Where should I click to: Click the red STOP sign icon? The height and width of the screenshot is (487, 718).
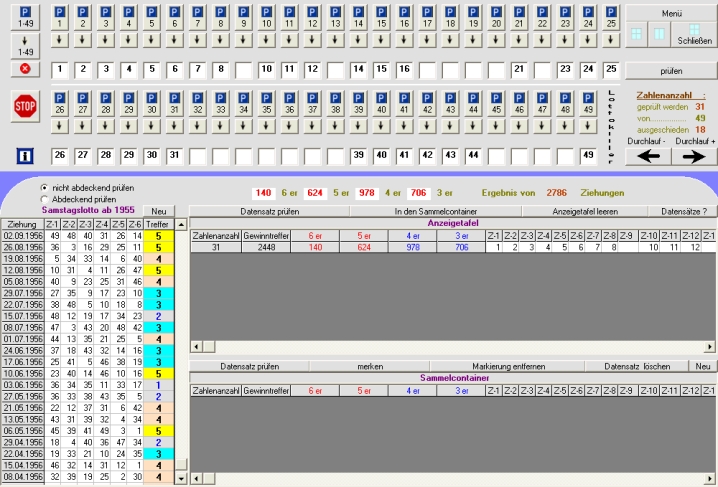[25, 105]
